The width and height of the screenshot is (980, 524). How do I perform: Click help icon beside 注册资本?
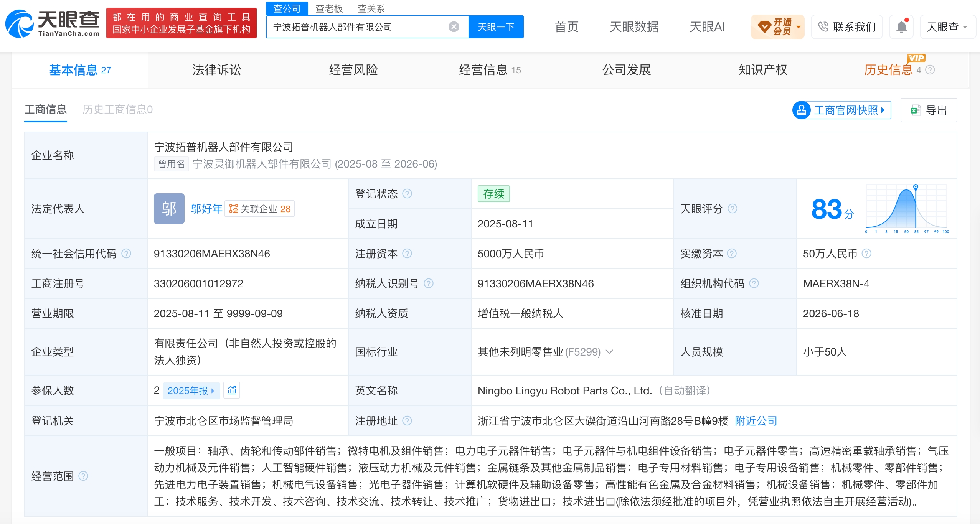coord(407,254)
